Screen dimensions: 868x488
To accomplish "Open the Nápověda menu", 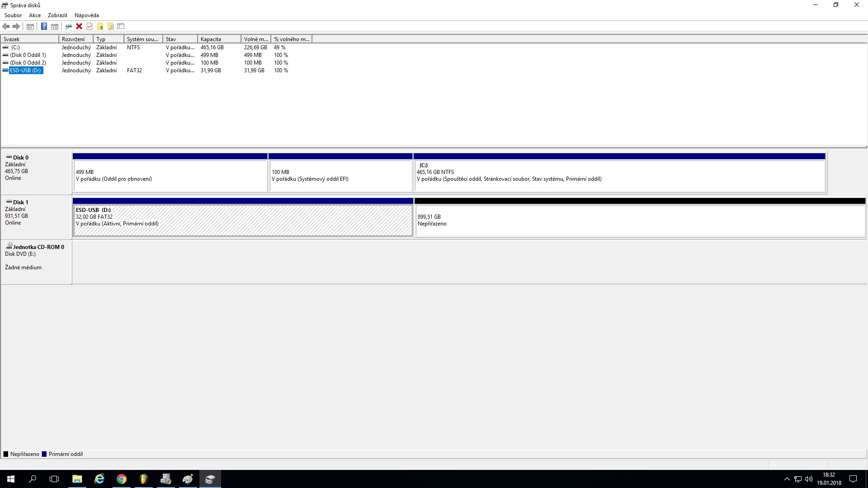I will [86, 15].
